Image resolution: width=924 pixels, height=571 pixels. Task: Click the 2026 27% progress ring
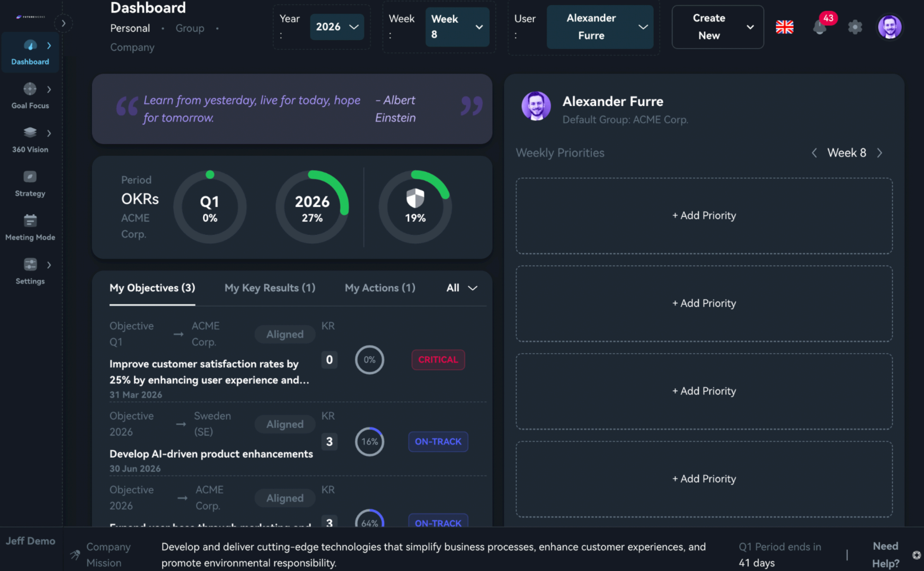(312, 208)
